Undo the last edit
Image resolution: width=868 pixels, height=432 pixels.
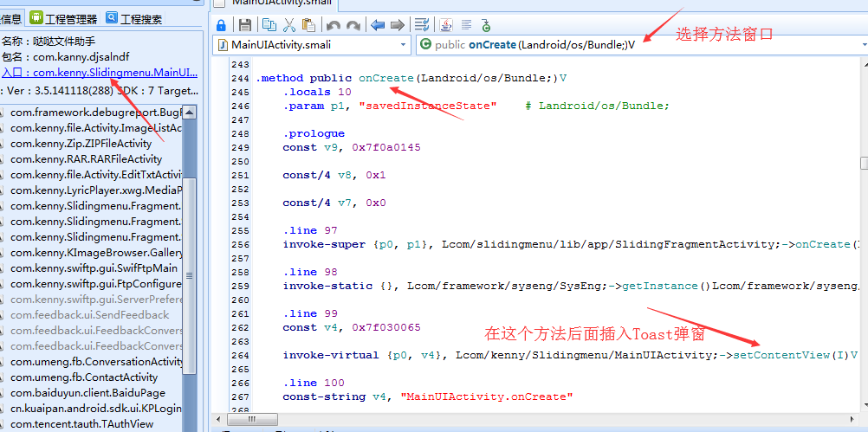334,25
